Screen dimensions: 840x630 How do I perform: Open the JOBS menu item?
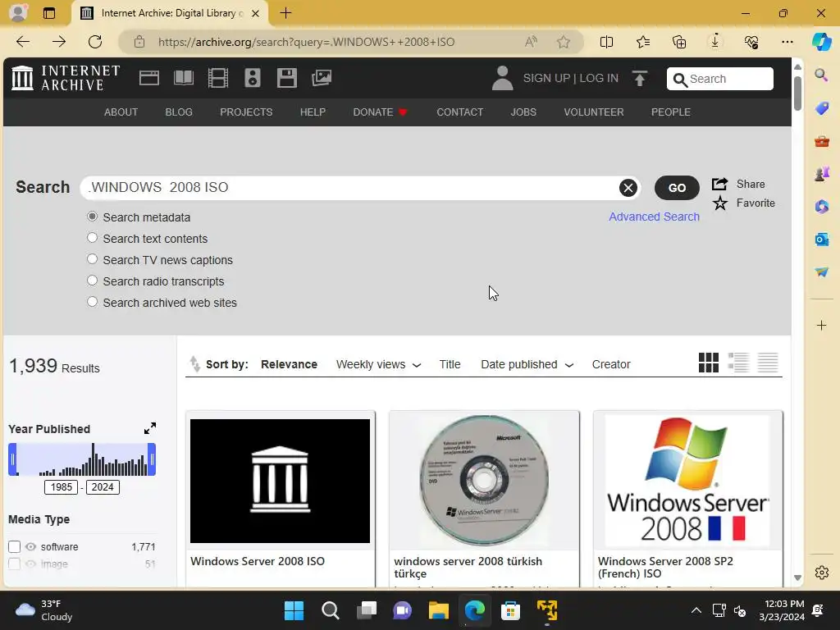[523, 112]
